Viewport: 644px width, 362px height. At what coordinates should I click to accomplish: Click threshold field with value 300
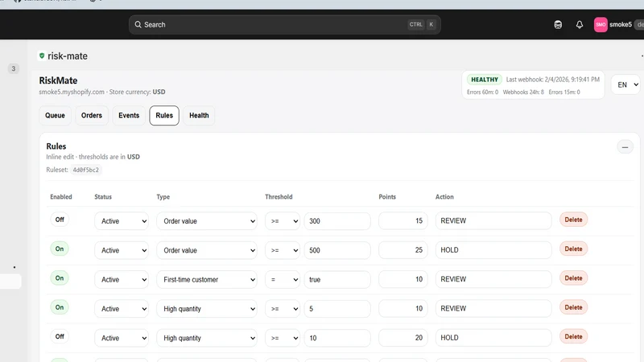(337, 220)
